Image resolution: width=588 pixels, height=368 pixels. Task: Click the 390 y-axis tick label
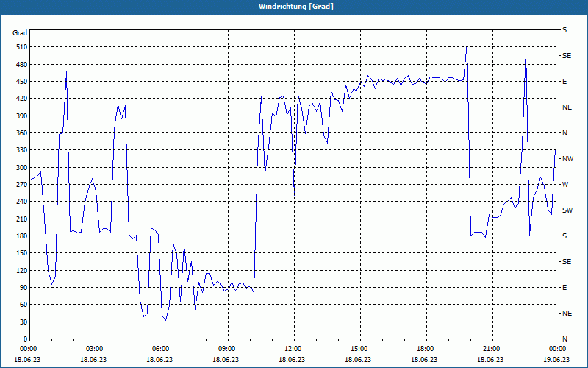(x=21, y=116)
